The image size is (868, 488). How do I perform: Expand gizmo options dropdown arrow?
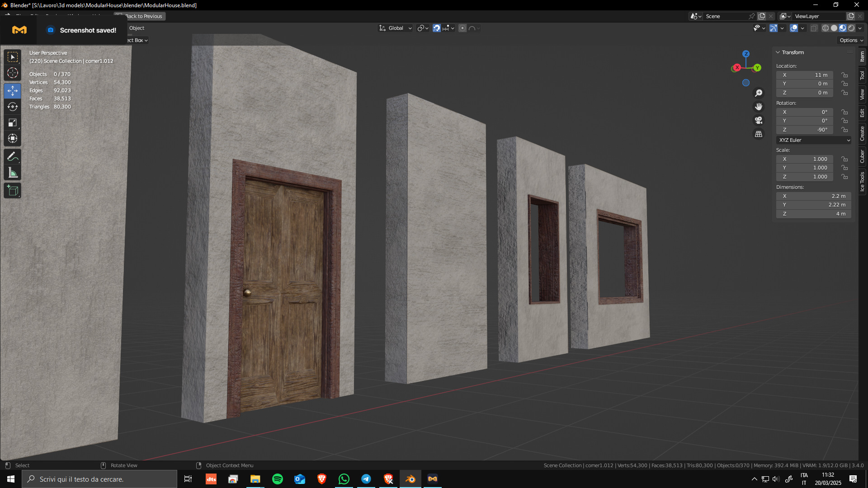pos(782,28)
